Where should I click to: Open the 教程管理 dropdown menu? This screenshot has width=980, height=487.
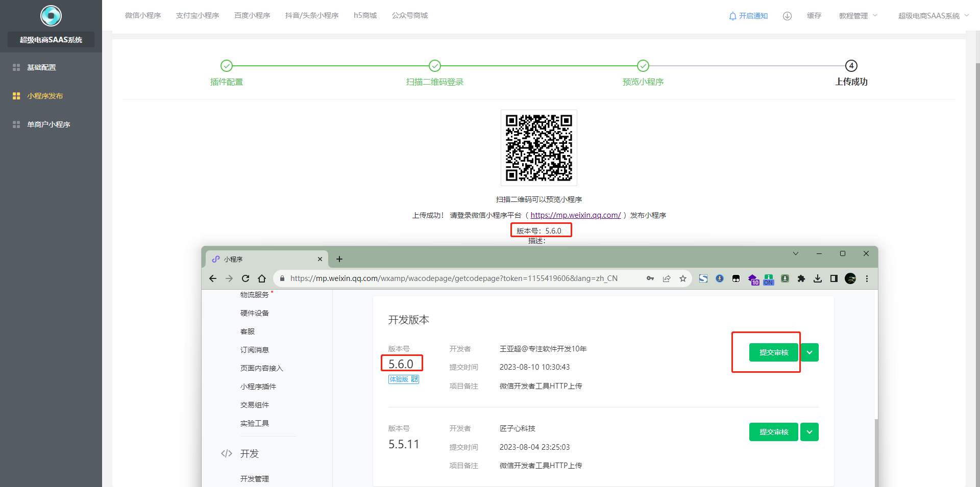point(858,16)
